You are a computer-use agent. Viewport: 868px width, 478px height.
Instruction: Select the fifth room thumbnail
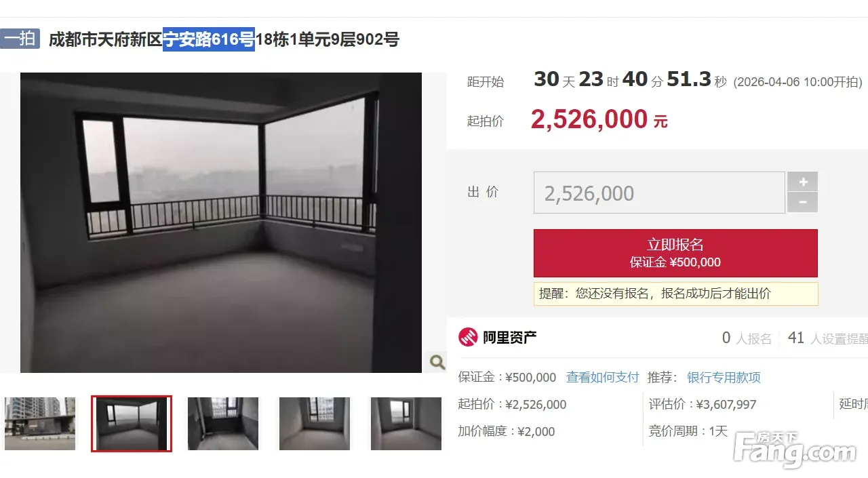click(406, 424)
